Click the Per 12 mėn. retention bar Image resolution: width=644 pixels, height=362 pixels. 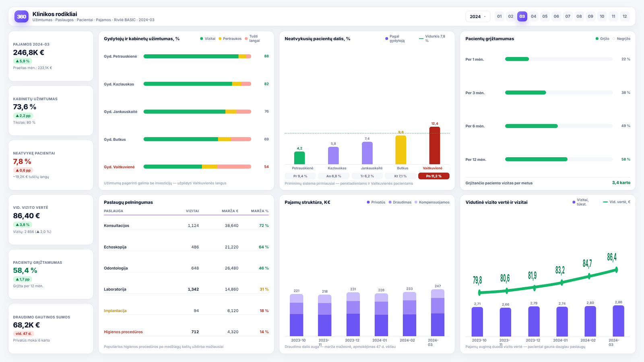click(x=559, y=159)
